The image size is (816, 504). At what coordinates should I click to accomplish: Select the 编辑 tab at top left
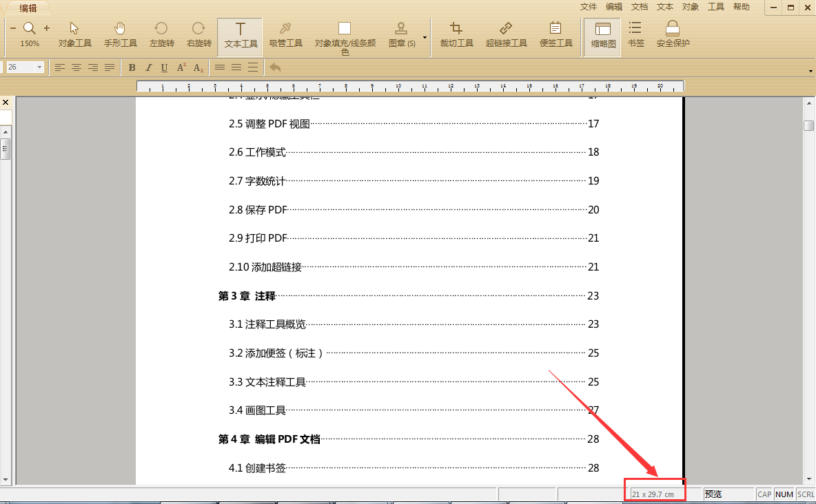[x=28, y=8]
